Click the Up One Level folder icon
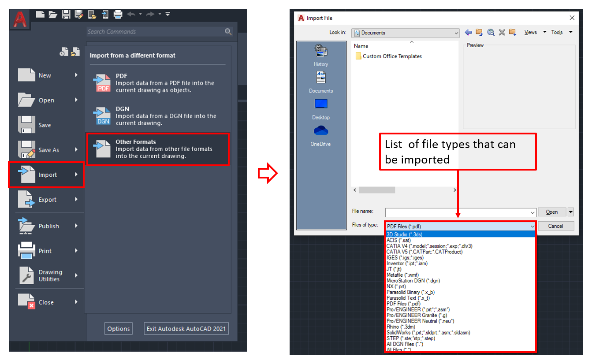Image resolution: width=592 pixels, height=364 pixels. click(479, 32)
